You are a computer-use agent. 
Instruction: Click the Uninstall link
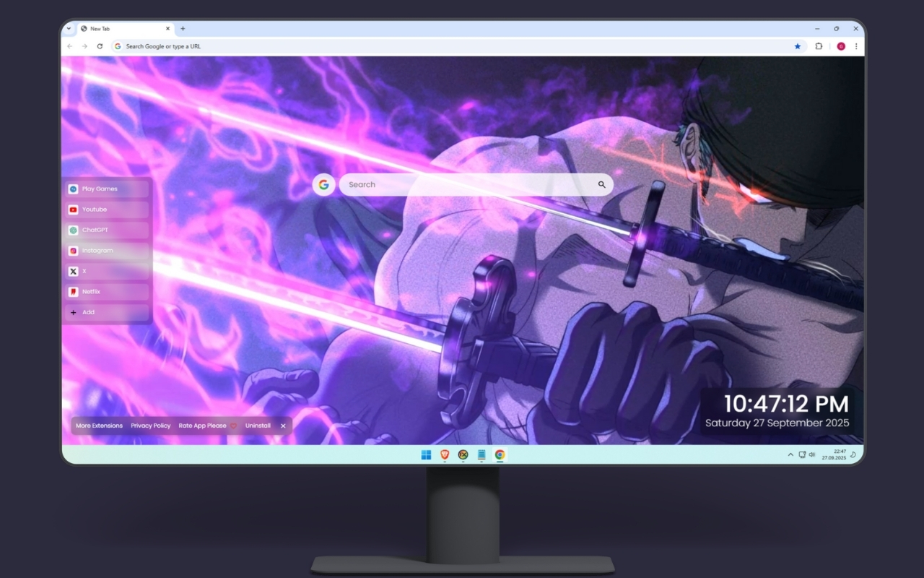coord(258,426)
